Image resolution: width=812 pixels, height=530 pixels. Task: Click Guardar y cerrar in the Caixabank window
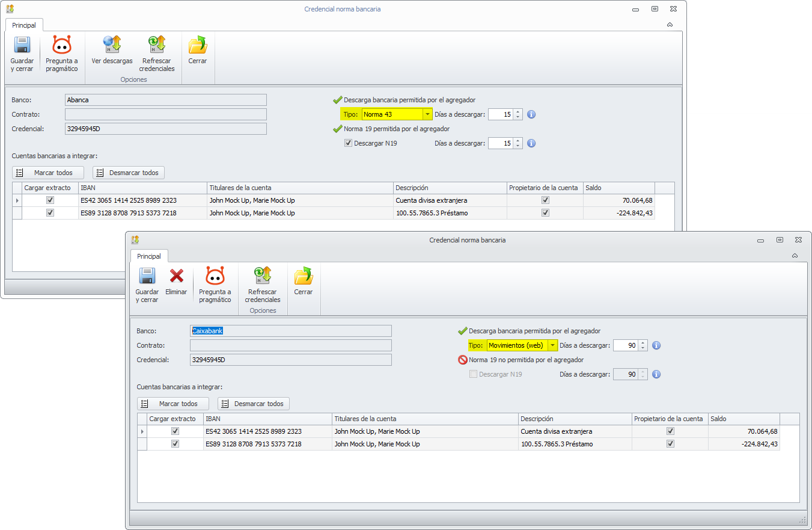pos(147,285)
